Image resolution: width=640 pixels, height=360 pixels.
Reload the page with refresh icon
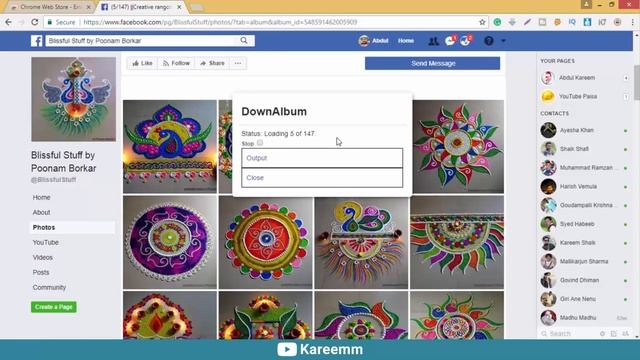[35, 22]
